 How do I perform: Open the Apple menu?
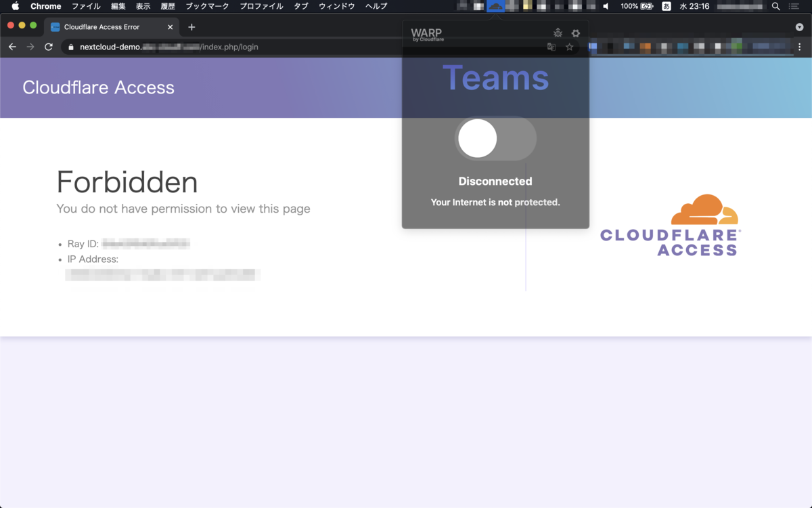16,6
